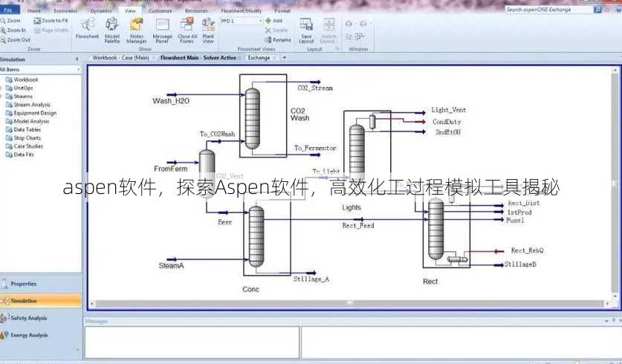Click Close All Forms
622x364 pixels.
point(187,30)
